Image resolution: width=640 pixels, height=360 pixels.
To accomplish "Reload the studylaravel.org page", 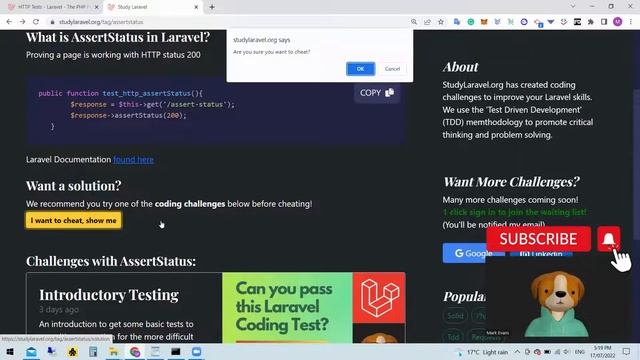I will [x=36, y=22].
